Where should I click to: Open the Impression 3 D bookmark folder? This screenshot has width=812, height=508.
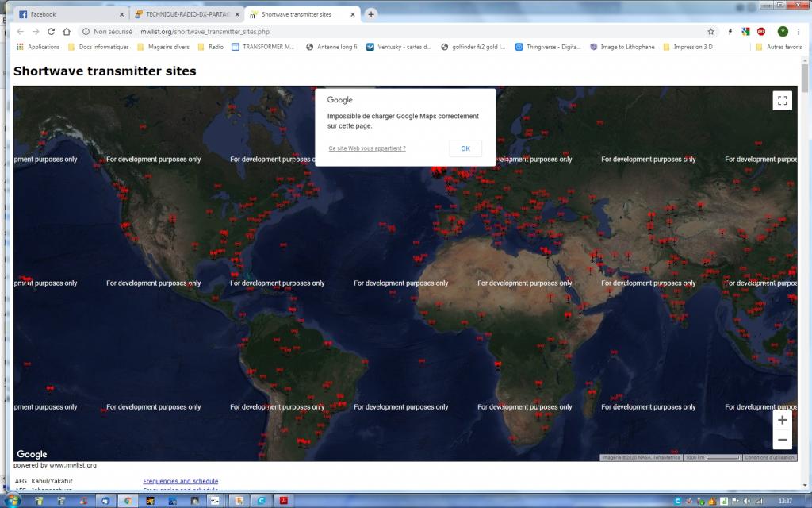pyautogui.click(x=688, y=47)
